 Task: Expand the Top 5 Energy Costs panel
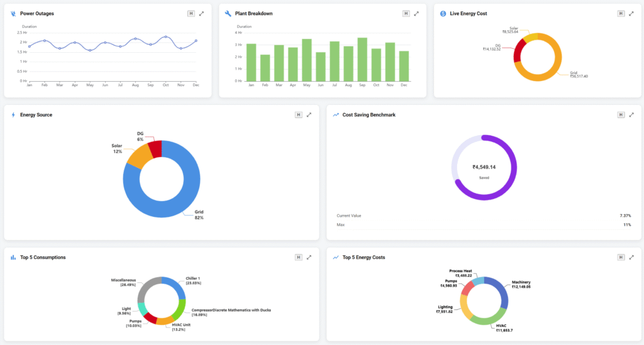point(631,257)
